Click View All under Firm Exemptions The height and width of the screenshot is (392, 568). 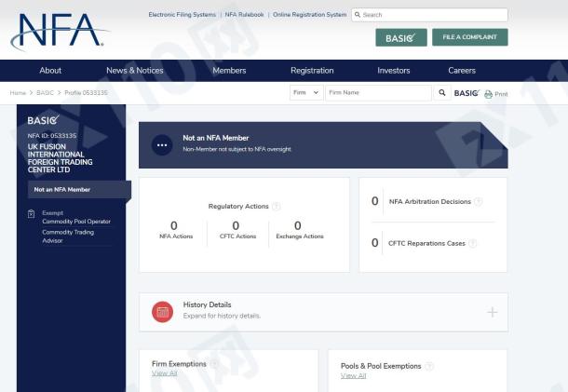[x=165, y=373]
